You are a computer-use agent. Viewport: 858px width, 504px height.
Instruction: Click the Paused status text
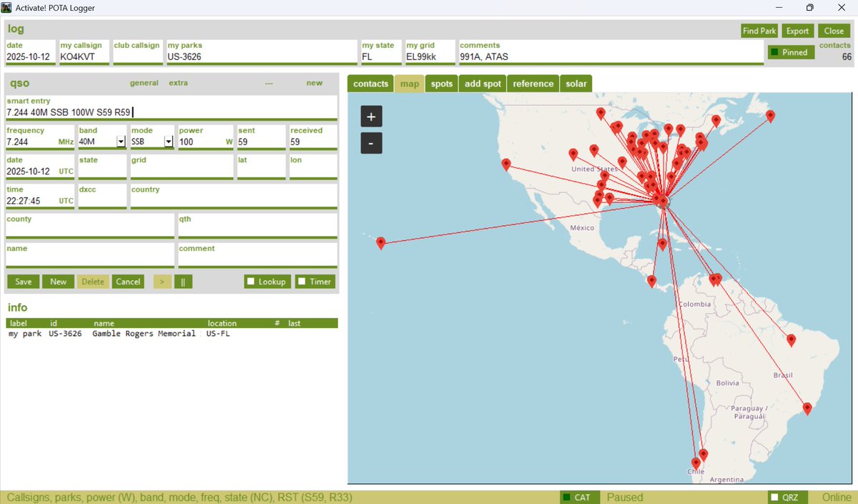click(x=625, y=497)
